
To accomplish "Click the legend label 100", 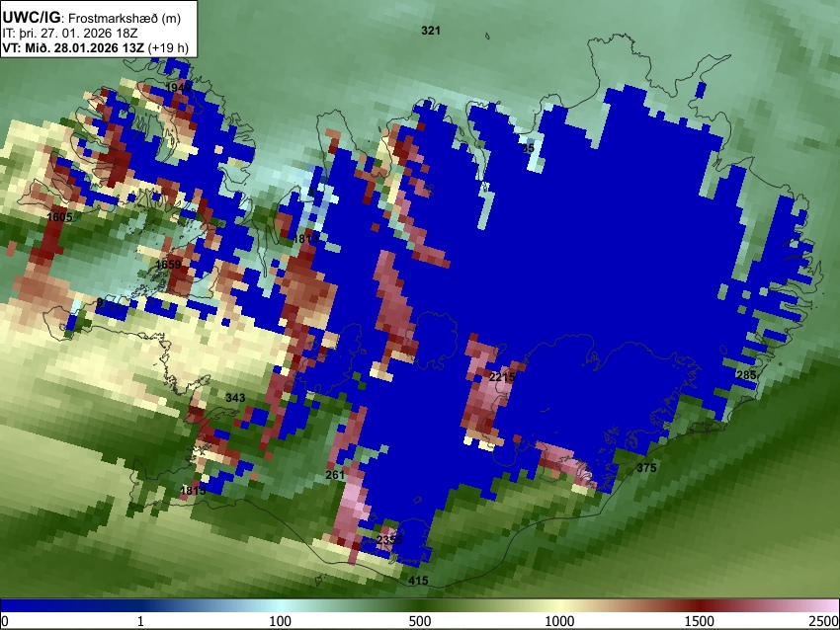I will point(281,621).
